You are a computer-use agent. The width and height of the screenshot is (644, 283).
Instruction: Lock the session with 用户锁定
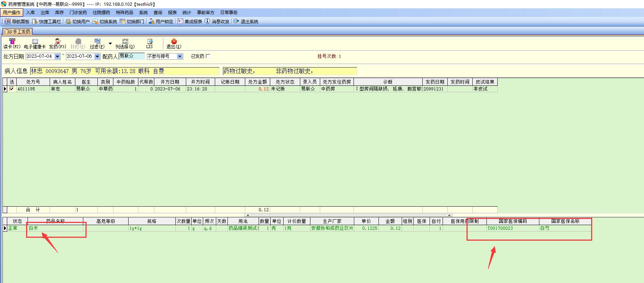coord(161,22)
